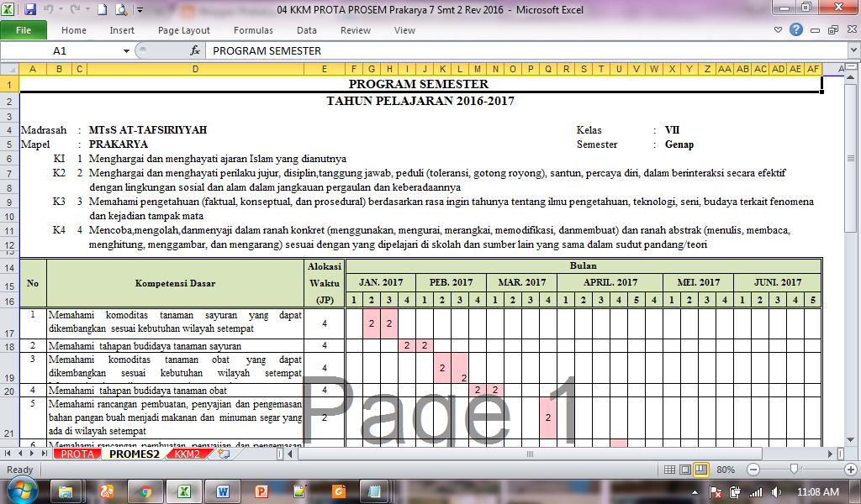Click the Undo arrow icon
The width and height of the screenshot is (861, 504).
click(x=48, y=9)
